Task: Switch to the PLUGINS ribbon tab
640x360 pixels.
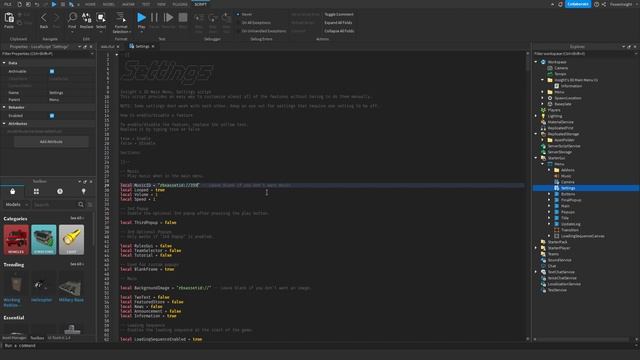Action: click(180, 4)
